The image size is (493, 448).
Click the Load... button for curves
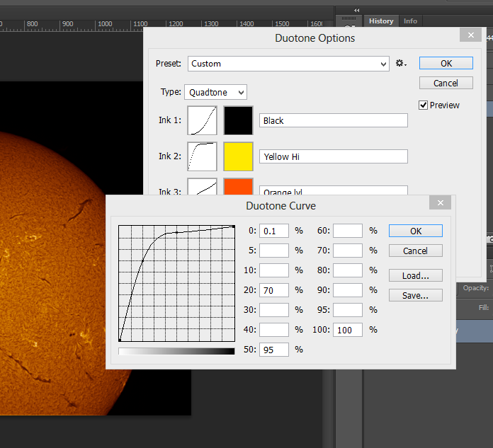[x=415, y=275]
